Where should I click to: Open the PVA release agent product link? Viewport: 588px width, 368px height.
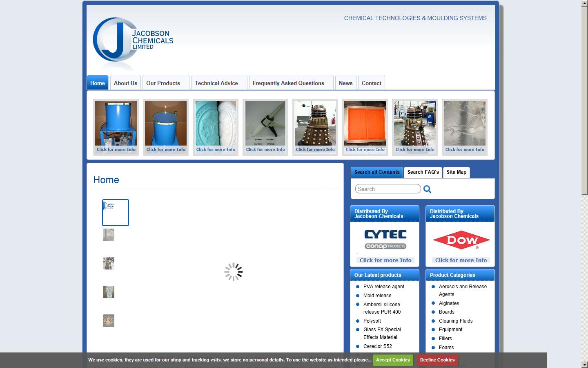coord(383,287)
